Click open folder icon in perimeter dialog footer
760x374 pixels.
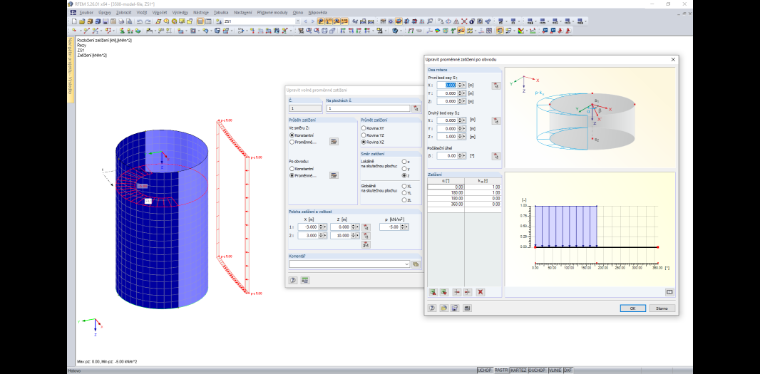coord(443,308)
